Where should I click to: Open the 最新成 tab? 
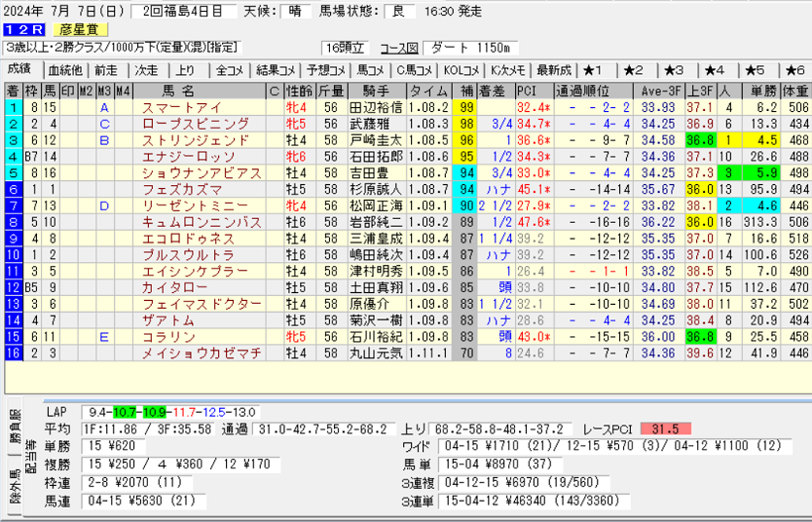pyautogui.click(x=553, y=70)
